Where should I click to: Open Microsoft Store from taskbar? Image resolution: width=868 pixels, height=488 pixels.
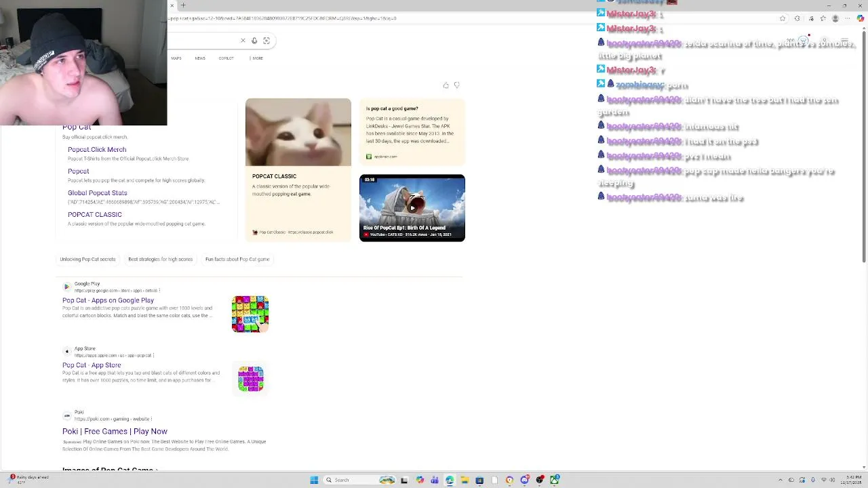pyautogui.click(x=479, y=480)
